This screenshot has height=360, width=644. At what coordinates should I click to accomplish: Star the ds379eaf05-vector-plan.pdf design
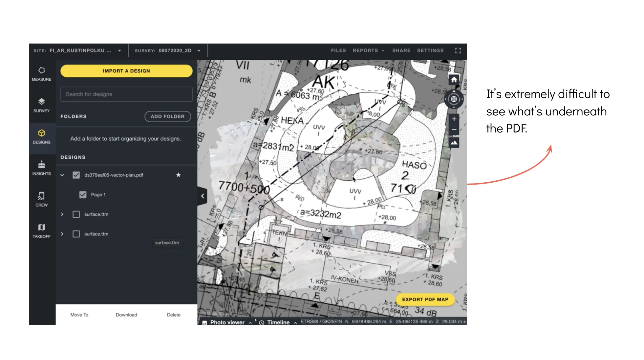(178, 175)
